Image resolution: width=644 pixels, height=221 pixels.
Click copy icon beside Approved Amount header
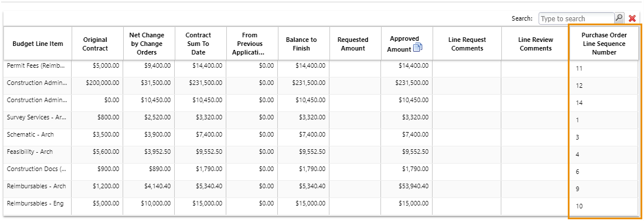pos(417,48)
